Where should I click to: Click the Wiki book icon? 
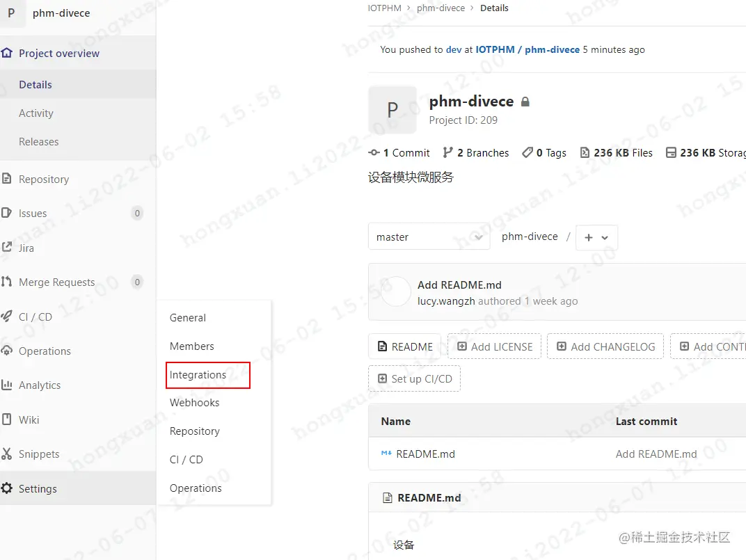(x=6, y=419)
